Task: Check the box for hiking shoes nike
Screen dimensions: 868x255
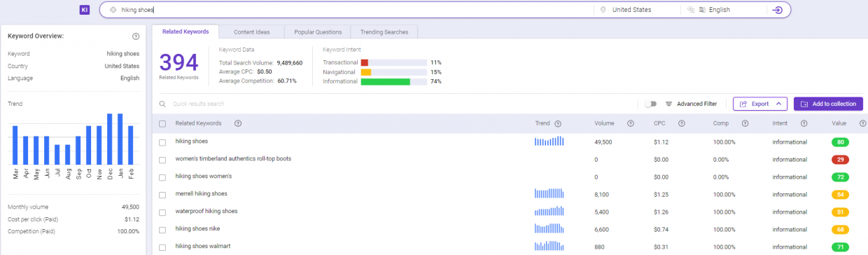Action: pos(162,229)
